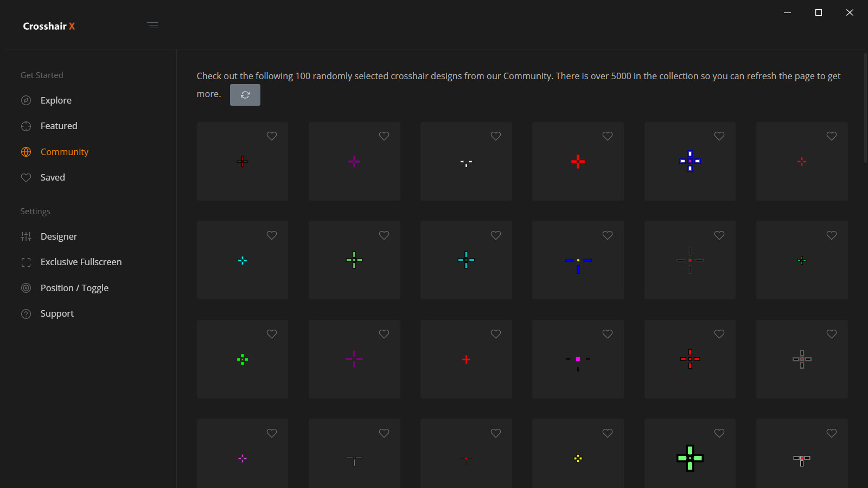Collapse the sidebar with the hamburger menu
Viewport: 868px width, 488px height.
point(153,25)
